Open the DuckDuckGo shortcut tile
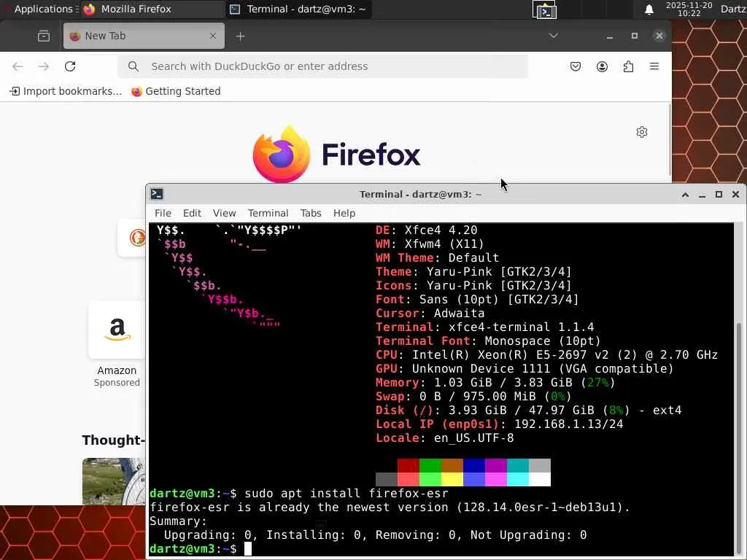The height and width of the screenshot is (560, 747). tap(132, 238)
